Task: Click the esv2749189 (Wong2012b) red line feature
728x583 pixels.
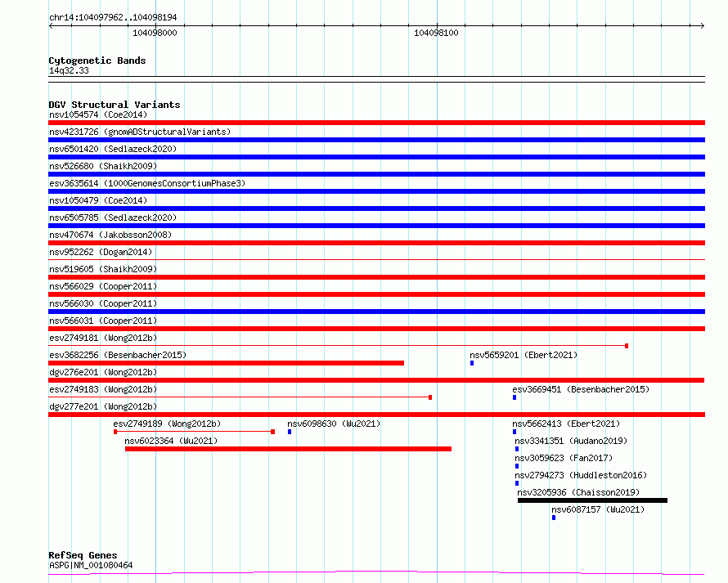Action: tap(194, 432)
